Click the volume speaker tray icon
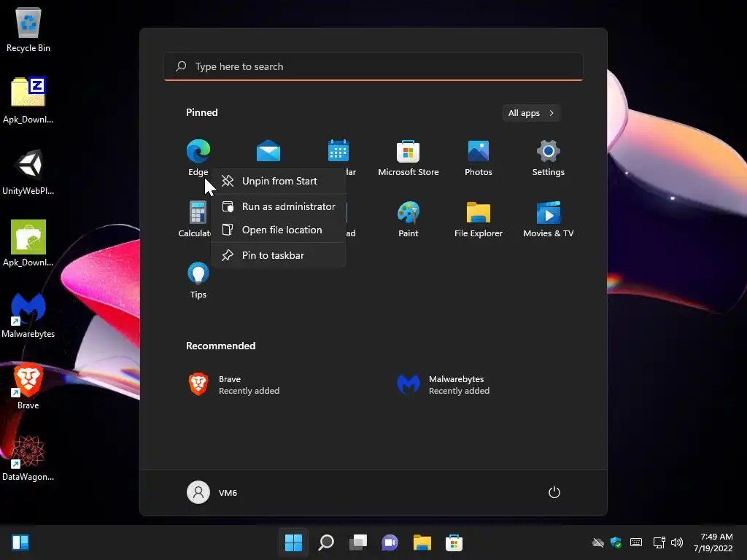The image size is (747, 560). point(676,542)
